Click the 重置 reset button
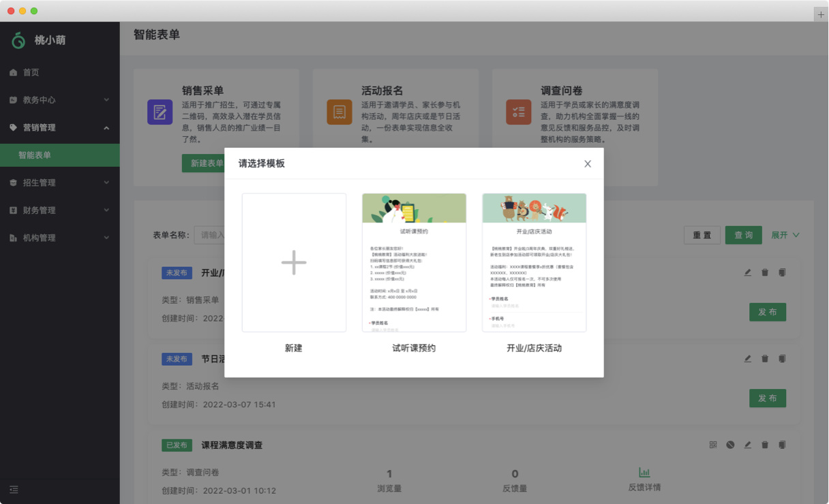This screenshot has height=504, width=829. tap(702, 235)
